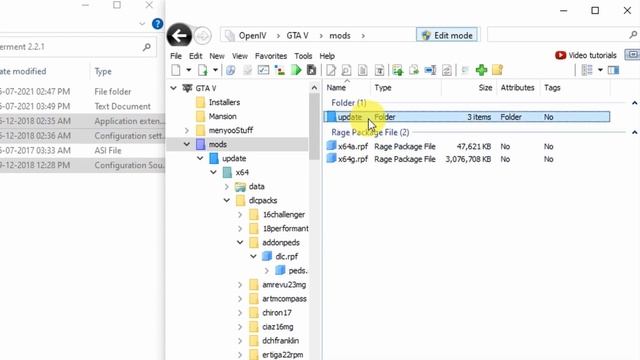Collapse the mods tree node
Screen dimensions: 640x360
point(187,144)
